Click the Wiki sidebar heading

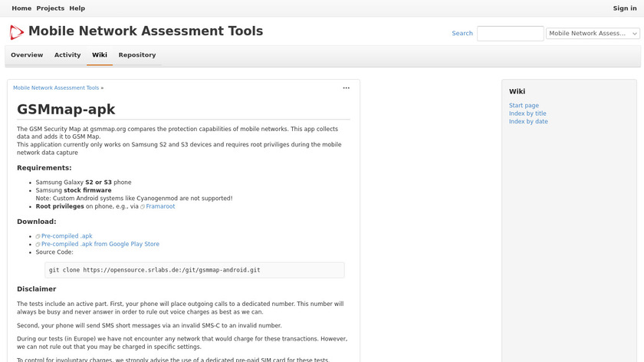click(517, 91)
